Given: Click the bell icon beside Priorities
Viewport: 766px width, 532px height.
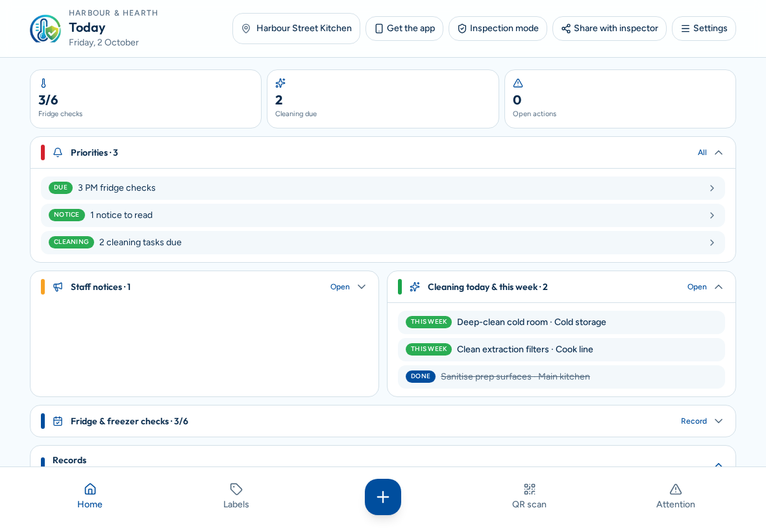Looking at the screenshot, I should [x=58, y=152].
